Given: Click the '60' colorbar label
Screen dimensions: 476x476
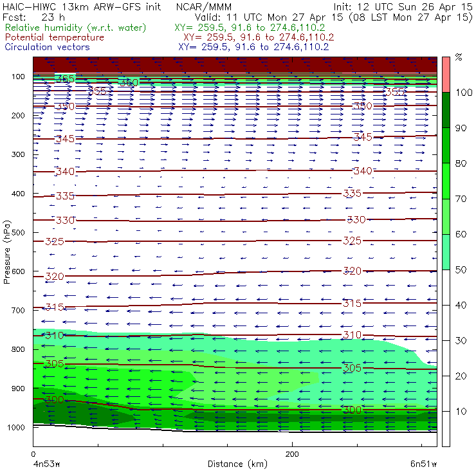Looking at the screenshot, I should (x=461, y=234).
